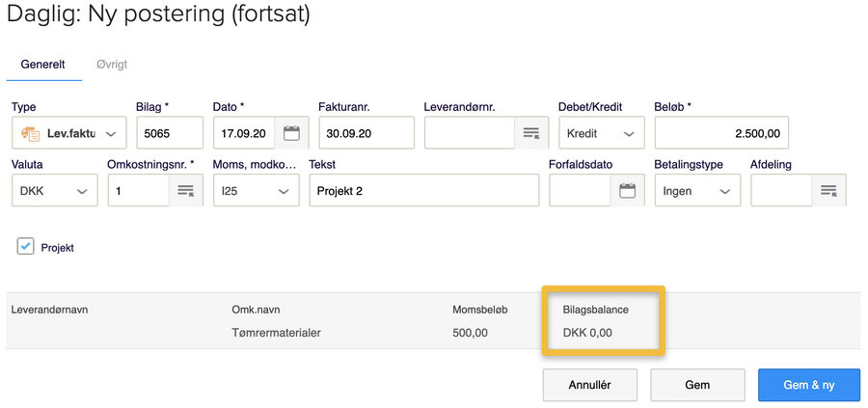The image size is (868, 408).
Task: Open the Debet/Kredit dropdown
Action: tap(602, 133)
